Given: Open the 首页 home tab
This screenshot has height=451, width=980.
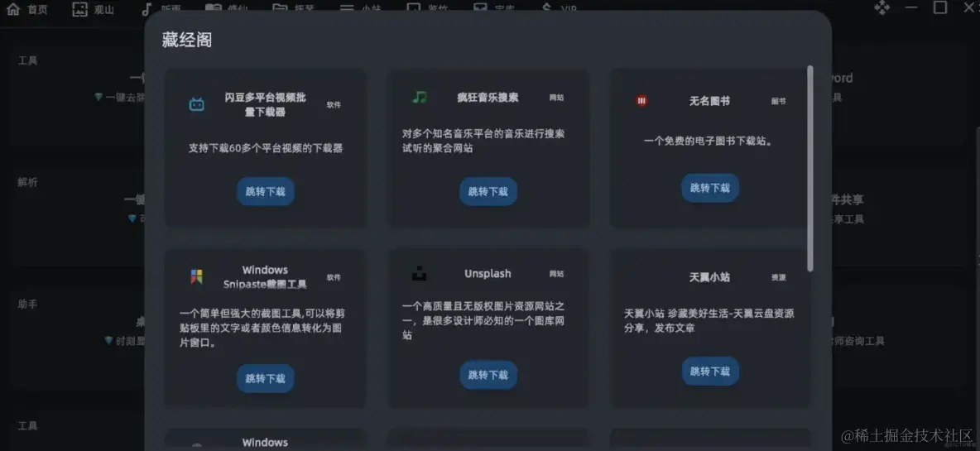Looking at the screenshot, I should click(x=26, y=9).
